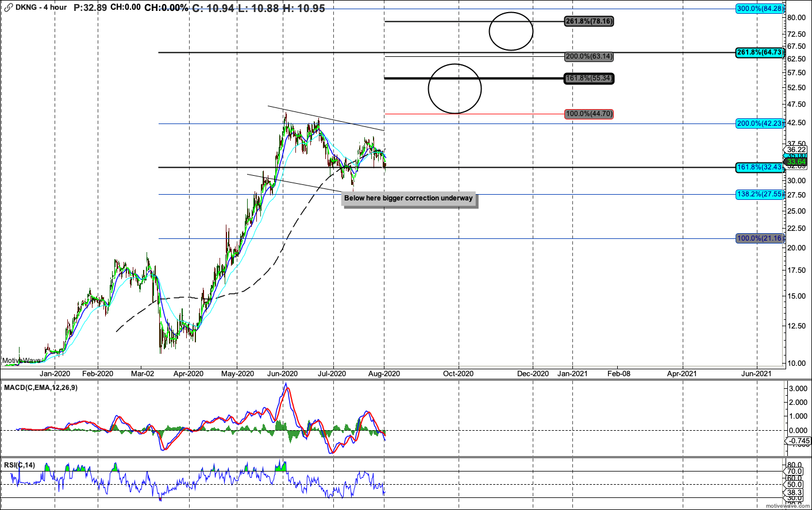This screenshot has height=510, width=812.
Task: Click the 'L: 10.88' low value readout
Action: tap(258, 8)
